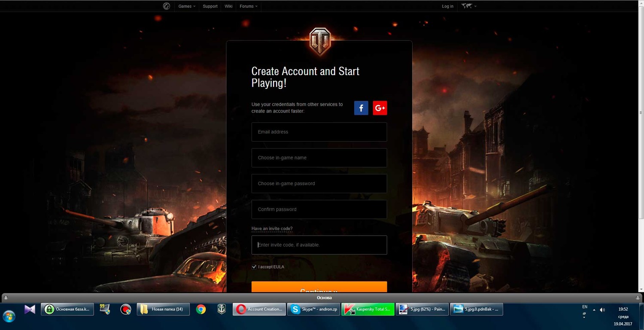The height and width of the screenshot is (330, 644).
Task: Launch Google Chrome from the taskbar
Action: point(200,309)
